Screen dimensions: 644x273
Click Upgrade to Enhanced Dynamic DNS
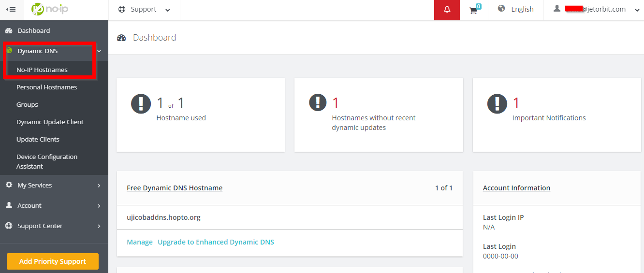[216, 242]
